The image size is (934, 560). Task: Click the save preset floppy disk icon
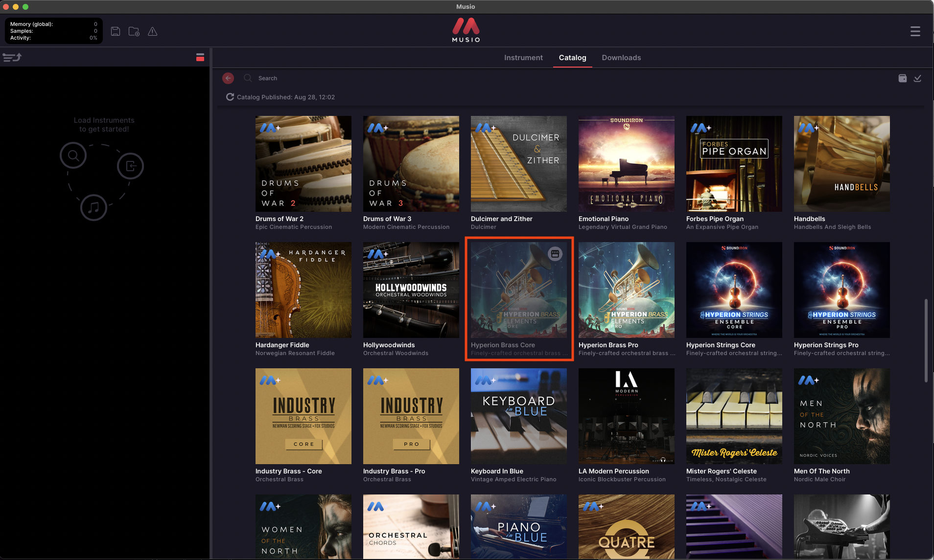point(116,31)
